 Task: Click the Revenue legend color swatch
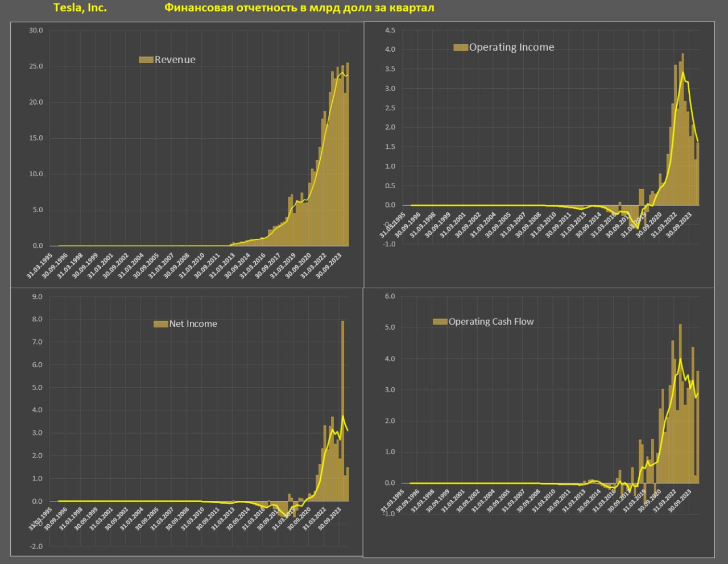(x=146, y=60)
